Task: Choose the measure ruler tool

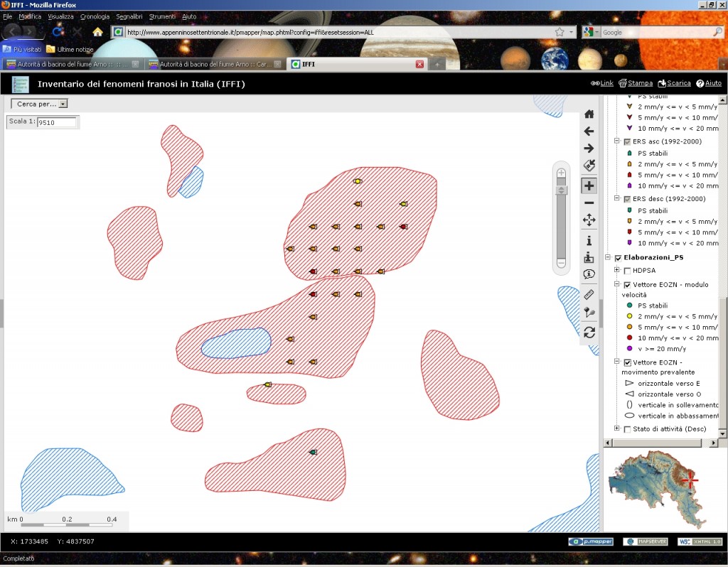Action: [x=589, y=294]
